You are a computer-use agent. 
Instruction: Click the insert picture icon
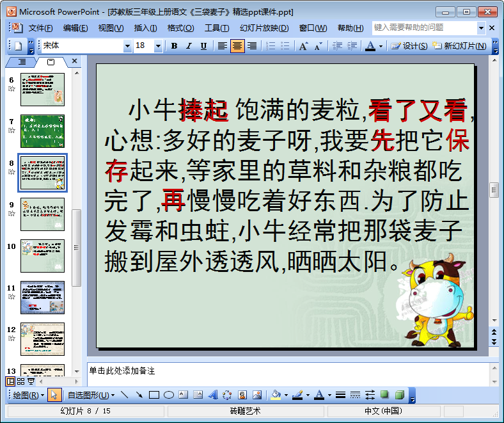pyautogui.click(x=257, y=395)
